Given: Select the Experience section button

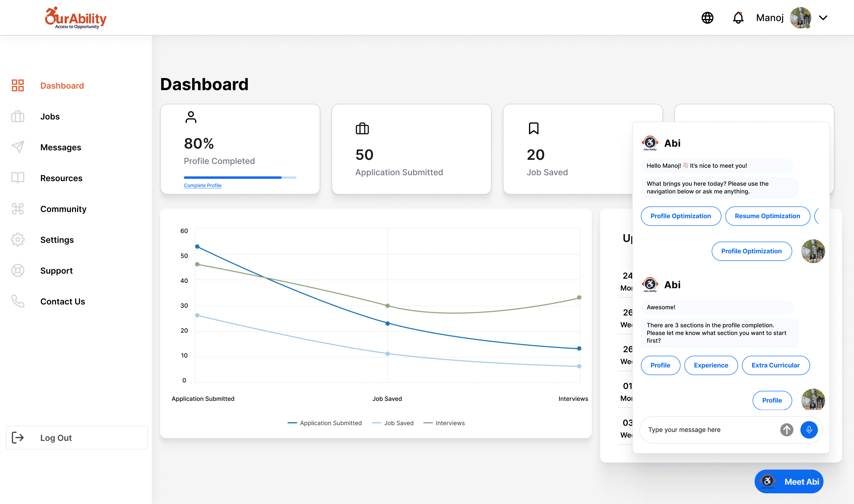Looking at the screenshot, I should (711, 366).
